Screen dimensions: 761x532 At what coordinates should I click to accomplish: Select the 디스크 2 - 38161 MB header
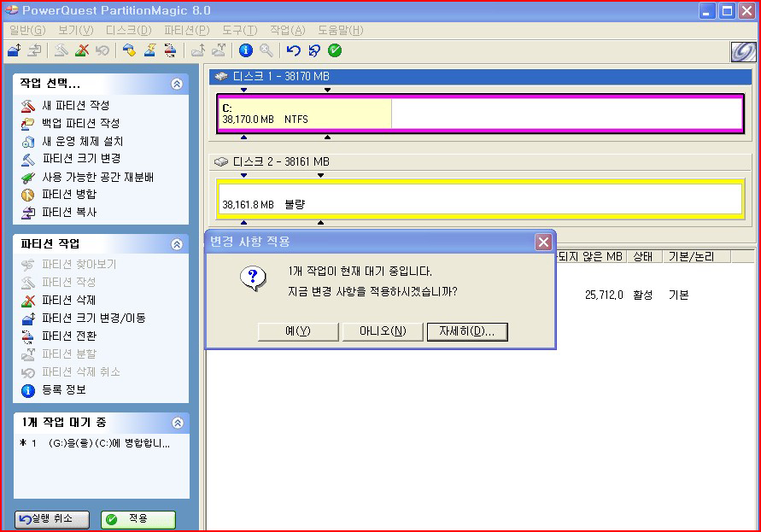[x=481, y=161]
